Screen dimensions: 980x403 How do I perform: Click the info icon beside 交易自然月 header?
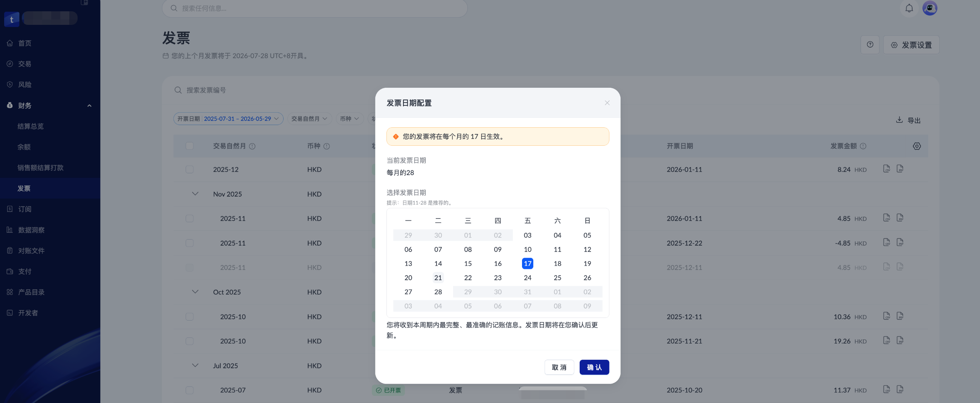click(252, 146)
